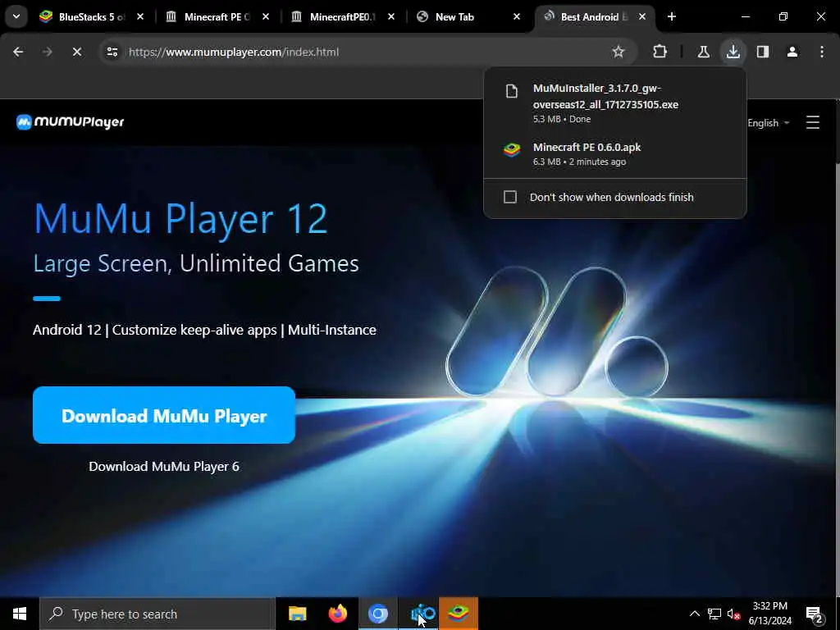Launch Firefox from the taskbar

pyautogui.click(x=337, y=614)
